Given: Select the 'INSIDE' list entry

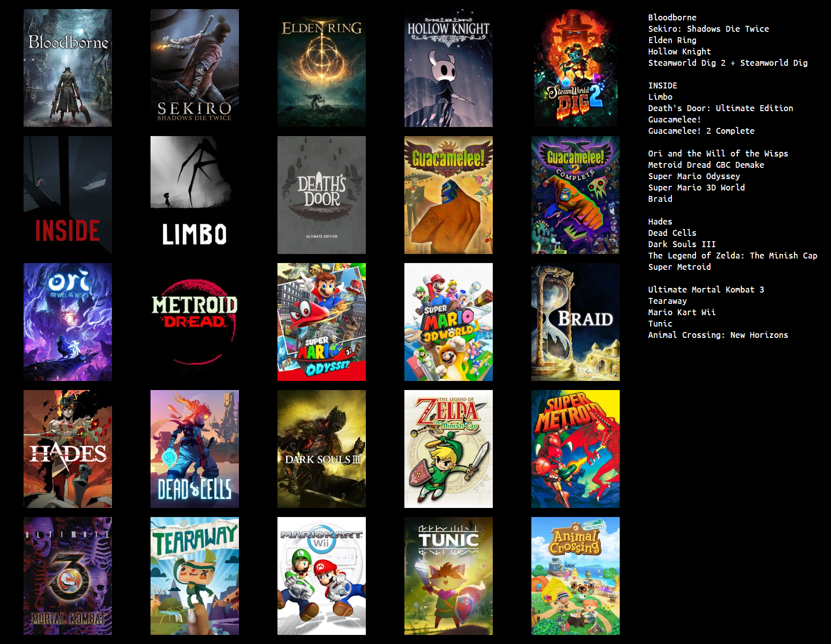Looking at the screenshot, I should pyautogui.click(x=662, y=85).
